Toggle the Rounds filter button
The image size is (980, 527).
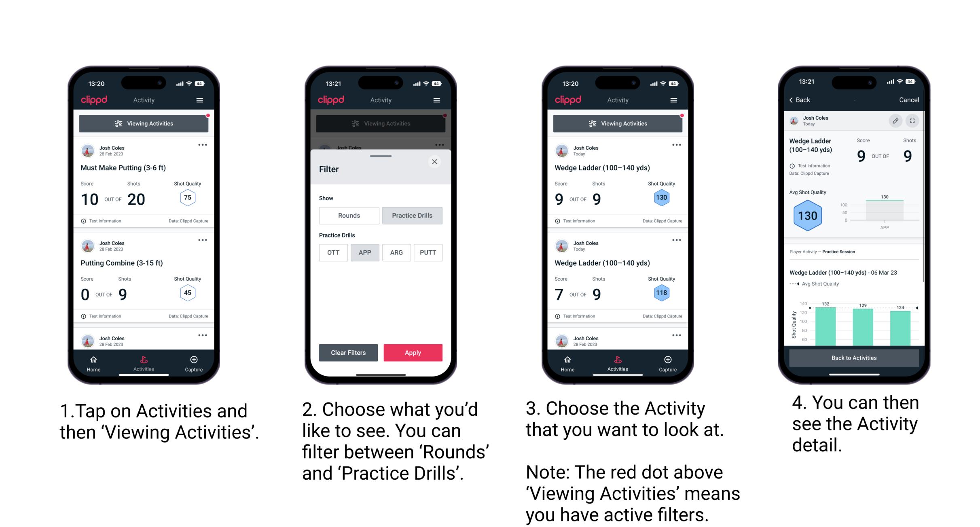pos(349,214)
